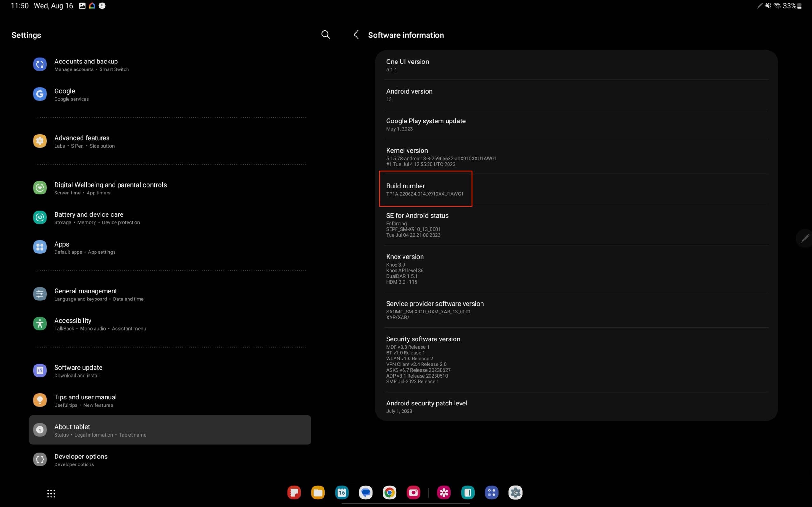
Task: Open app drawer grid button
Action: (x=52, y=493)
